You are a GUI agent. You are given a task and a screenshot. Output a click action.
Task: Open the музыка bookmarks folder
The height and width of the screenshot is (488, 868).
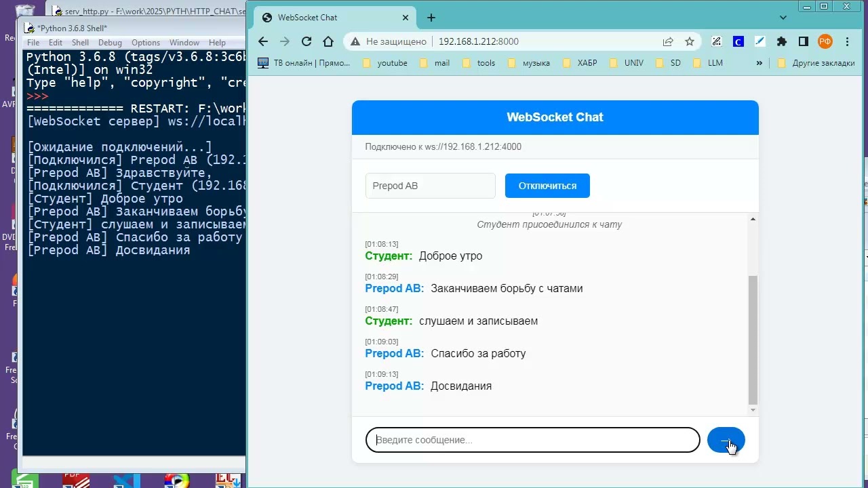[528, 63]
